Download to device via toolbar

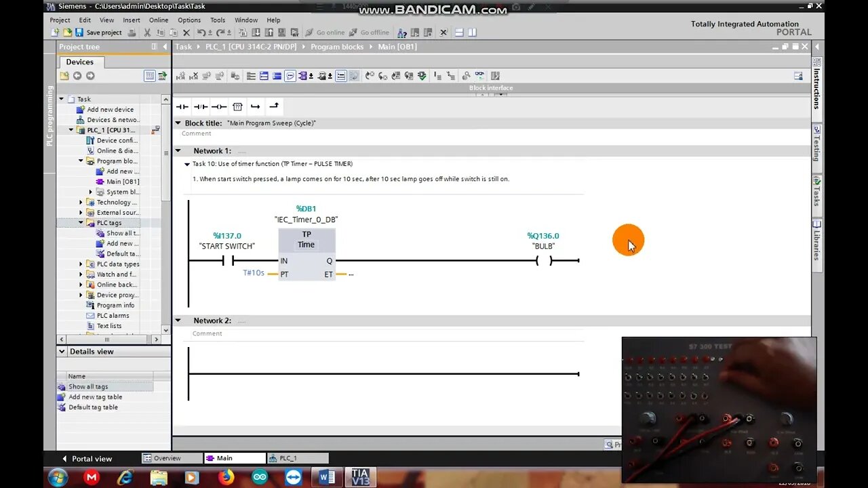[256, 33]
